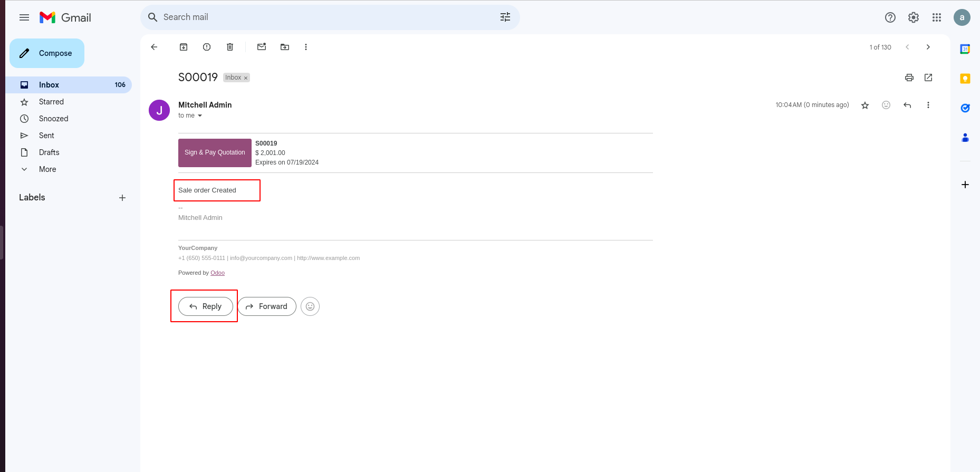This screenshot has height=472, width=980.
Task: Open Gmail support help icon
Action: click(x=890, y=17)
